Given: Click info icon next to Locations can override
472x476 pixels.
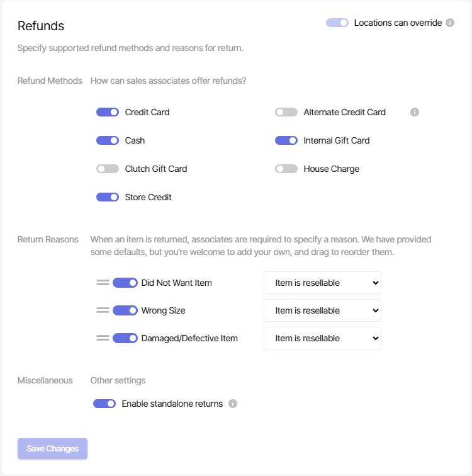Looking at the screenshot, I should click(x=450, y=23).
